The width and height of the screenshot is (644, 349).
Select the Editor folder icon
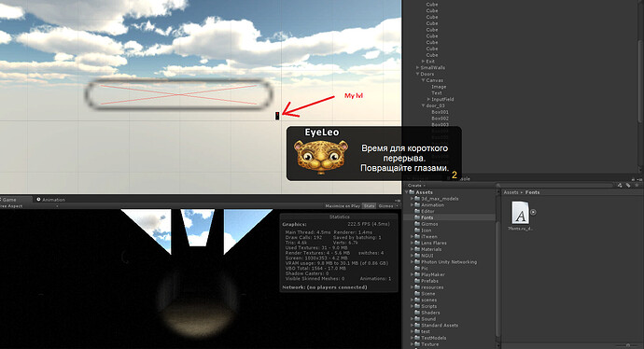[x=417, y=211]
